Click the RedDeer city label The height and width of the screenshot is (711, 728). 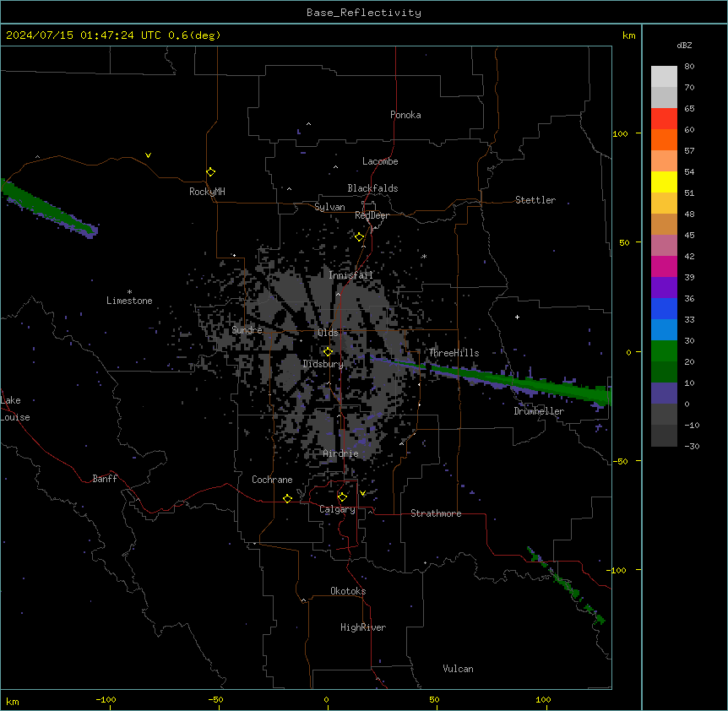click(372, 215)
